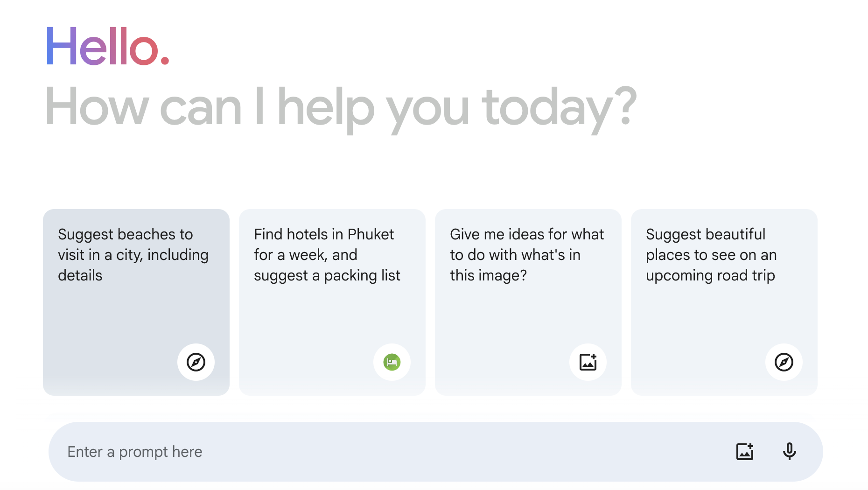Select the green hotel icon on the Phuket card

[x=392, y=362]
